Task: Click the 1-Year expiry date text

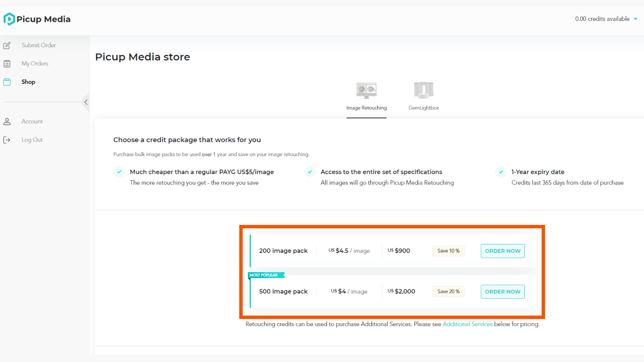Action: coord(538,172)
